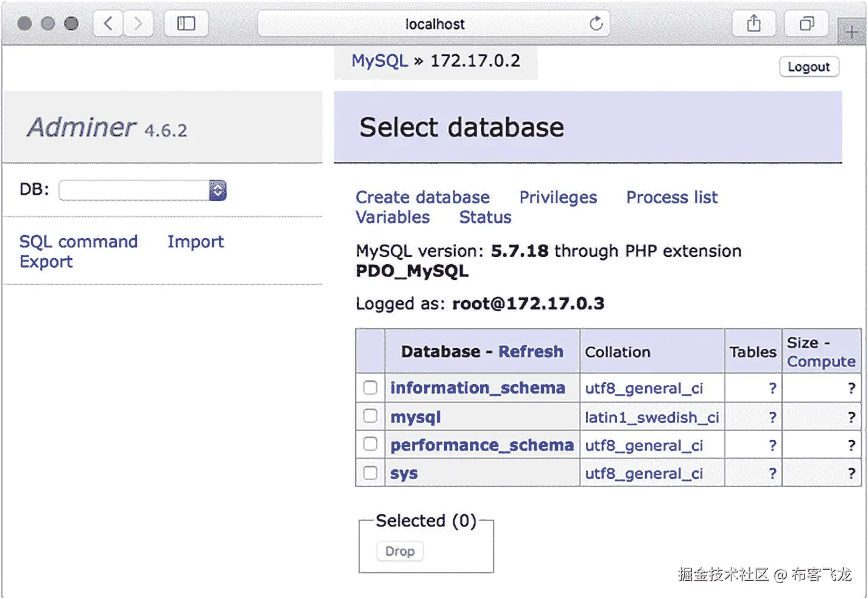Image resolution: width=868 pixels, height=599 pixels.
Task: Click the 172.17.0.2 server address
Action: (475, 61)
